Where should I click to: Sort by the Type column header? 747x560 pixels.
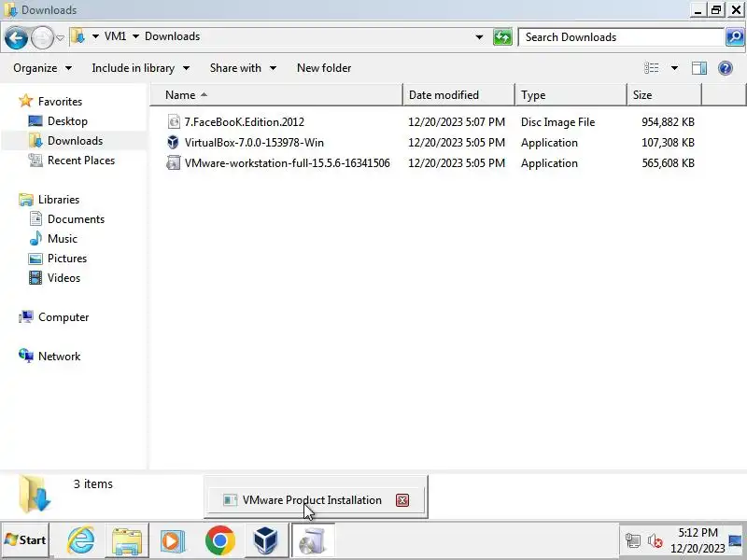coord(571,95)
